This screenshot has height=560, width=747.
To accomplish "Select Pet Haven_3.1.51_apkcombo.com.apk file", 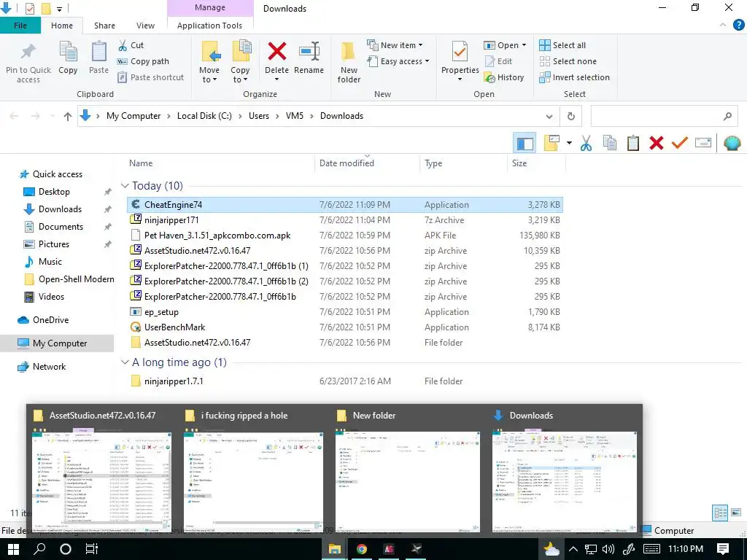I will [x=345, y=236].
